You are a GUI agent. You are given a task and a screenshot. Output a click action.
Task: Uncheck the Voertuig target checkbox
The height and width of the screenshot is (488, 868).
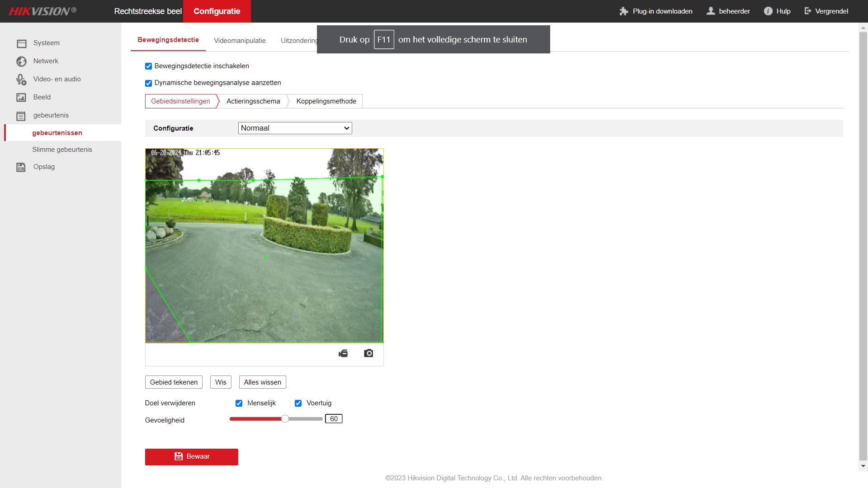[298, 404]
